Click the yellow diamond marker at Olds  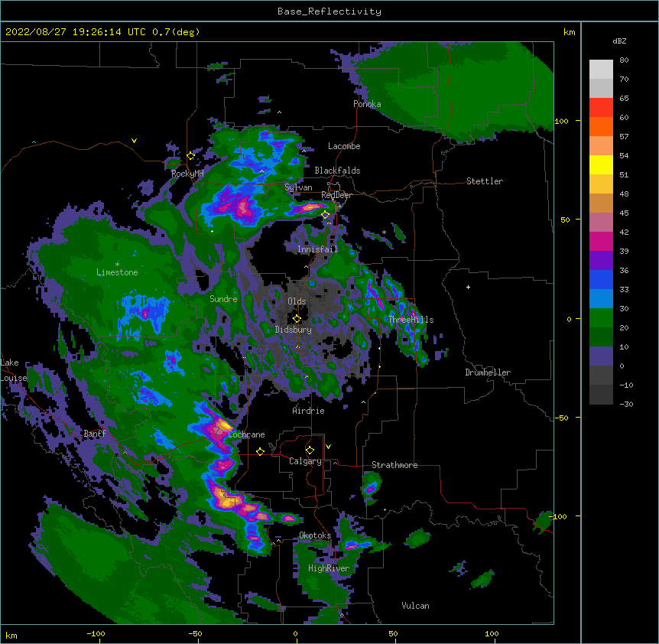click(x=297, y=318)
